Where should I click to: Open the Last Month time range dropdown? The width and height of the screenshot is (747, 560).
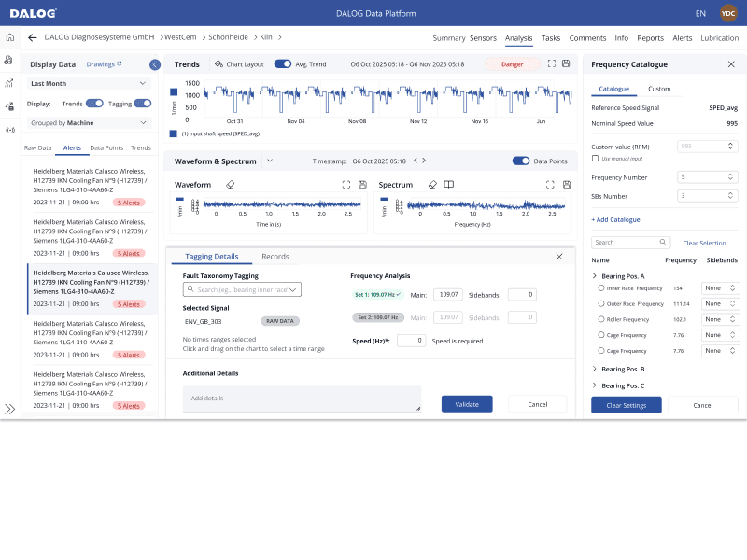pyautogui.click(x=89, y=83)
